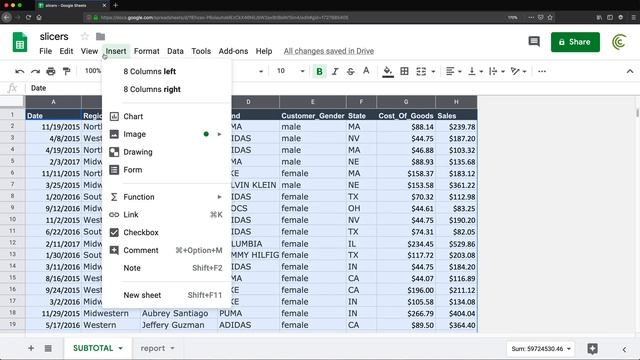The height and width of the screenshot is (360, 640).
Task: Open the font size 10 dropdown
Action: pyautogui.click(x=291, y=71)
